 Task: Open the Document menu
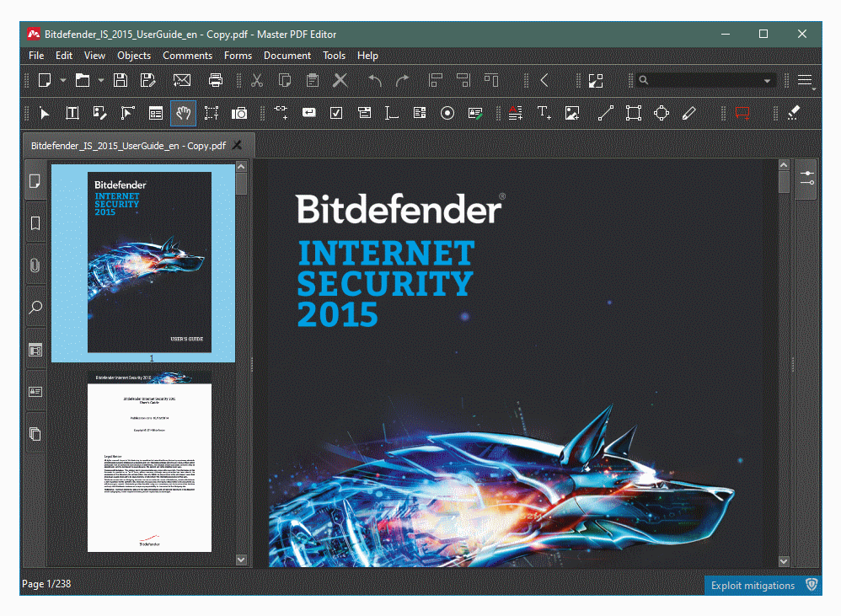(x=287, y=56)
